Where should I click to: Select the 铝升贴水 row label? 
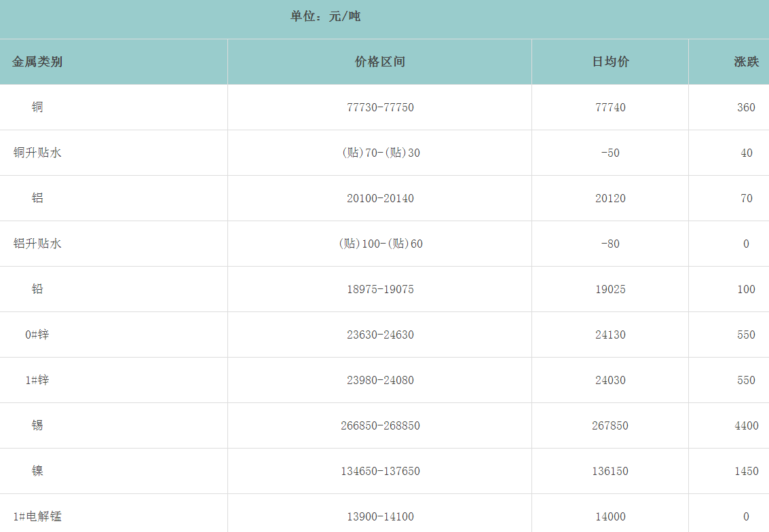37,244
